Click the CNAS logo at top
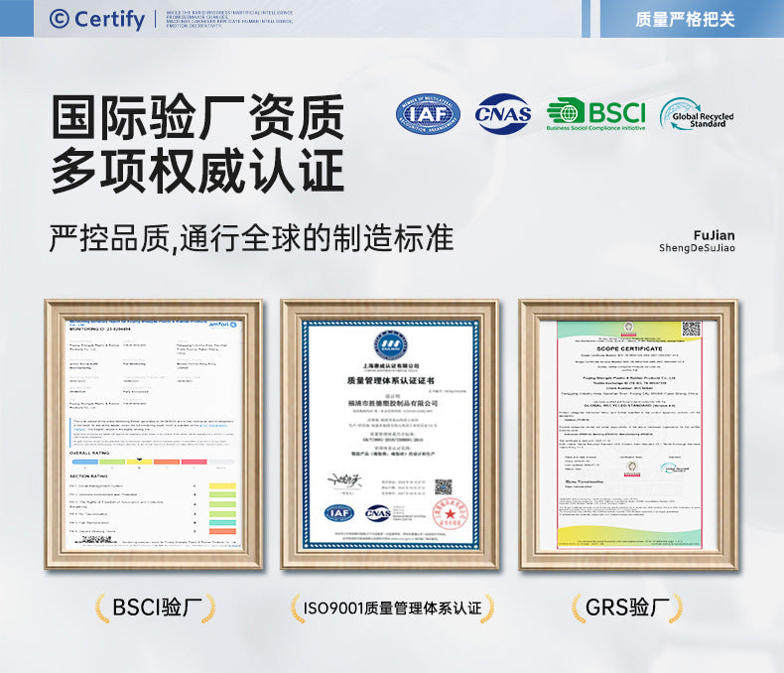Viewport: 784px width, 673px height. 503,114
